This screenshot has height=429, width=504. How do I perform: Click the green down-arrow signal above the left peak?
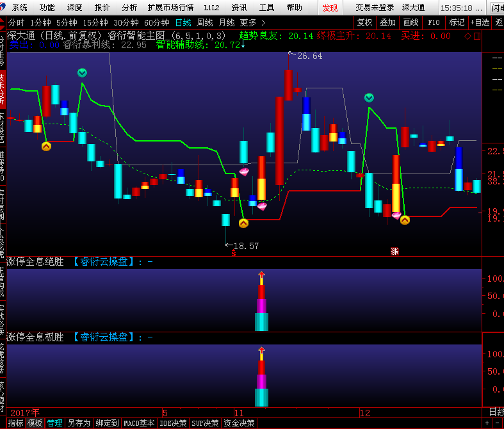[x=82, y=73]
